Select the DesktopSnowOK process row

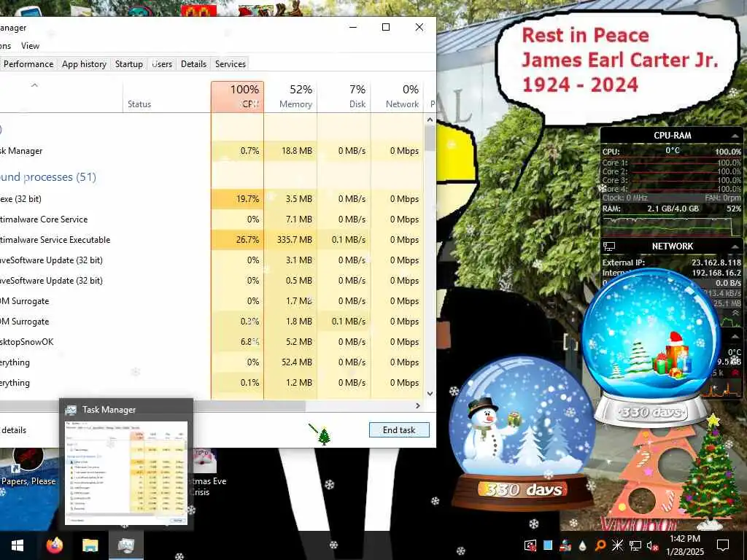coord(212,342)
